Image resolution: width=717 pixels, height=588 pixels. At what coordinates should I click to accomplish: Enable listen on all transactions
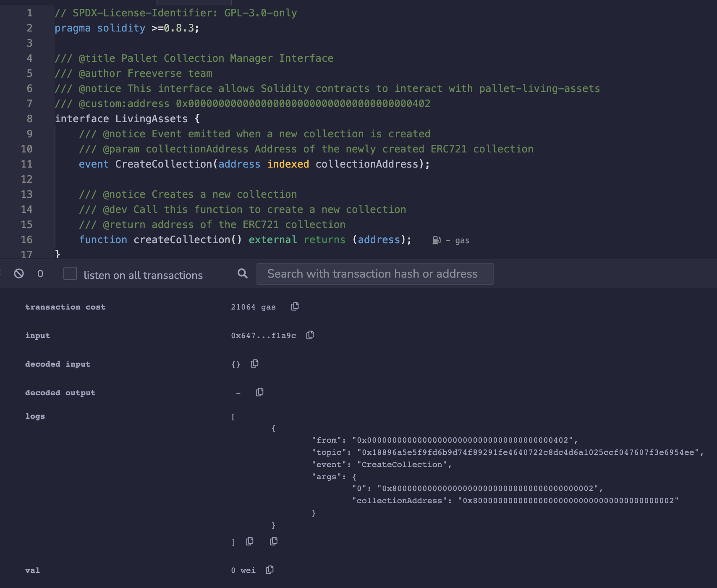69,273
